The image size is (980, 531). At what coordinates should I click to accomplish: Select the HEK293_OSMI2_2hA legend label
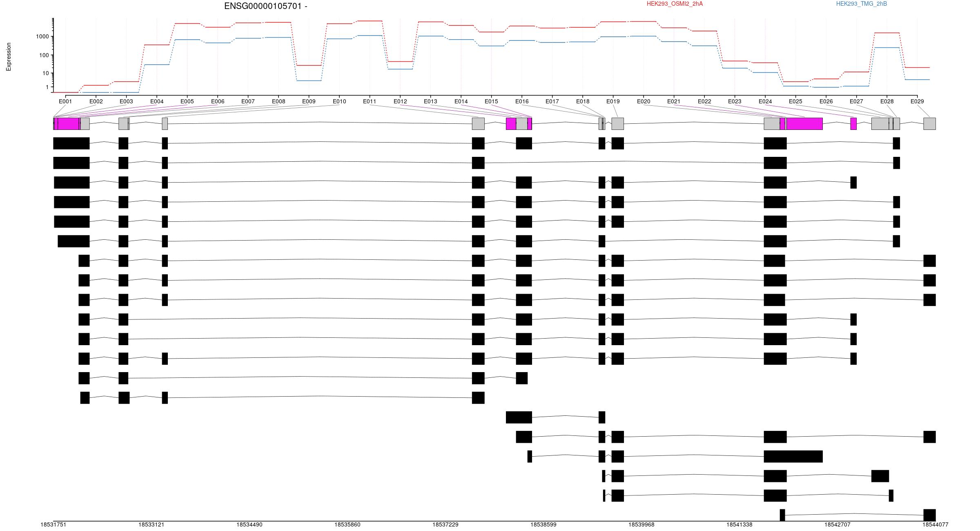click(x=675, y=4)
